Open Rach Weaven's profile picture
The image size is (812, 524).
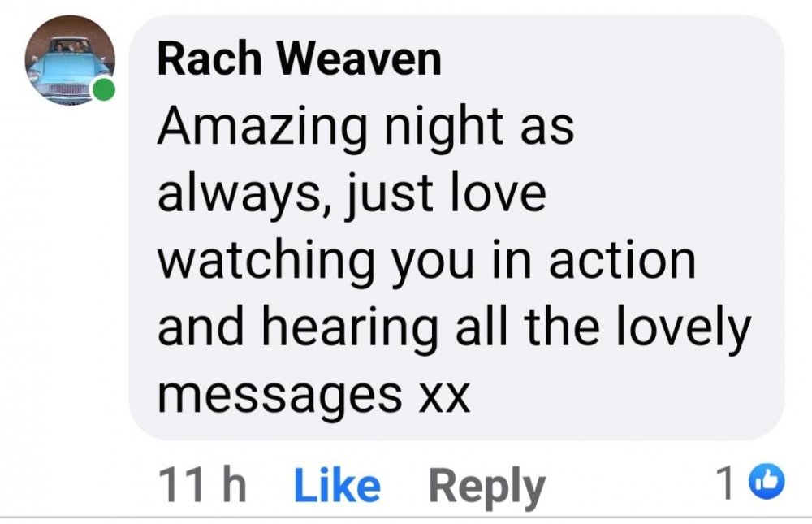point(70,59)
